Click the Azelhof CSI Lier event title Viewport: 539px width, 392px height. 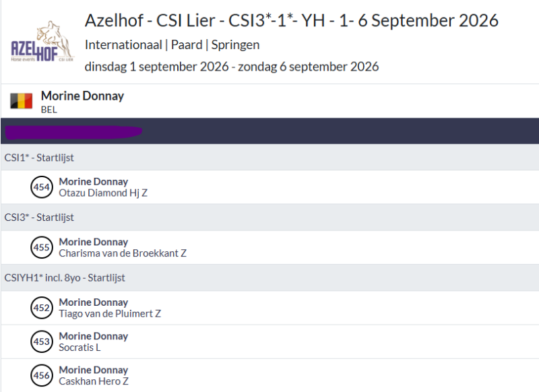292,21
